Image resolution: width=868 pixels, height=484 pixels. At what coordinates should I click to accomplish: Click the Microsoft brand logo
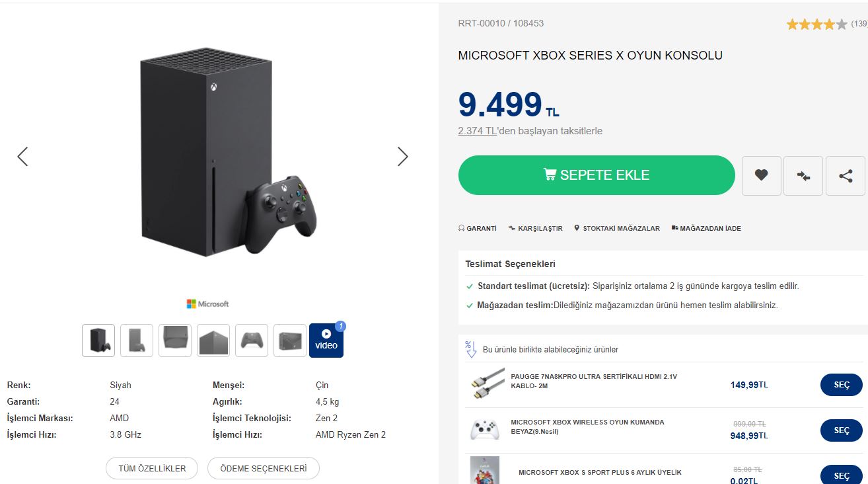coord(207,304)
